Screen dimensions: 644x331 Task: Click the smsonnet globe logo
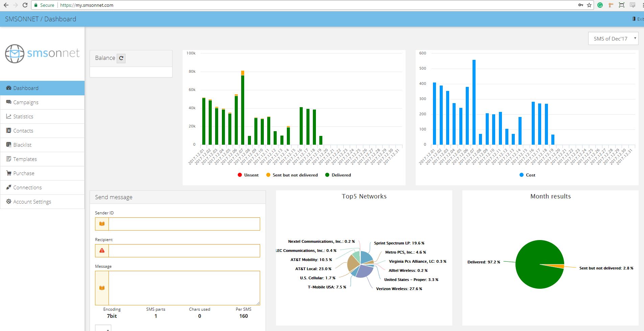(x=15, y=54)
